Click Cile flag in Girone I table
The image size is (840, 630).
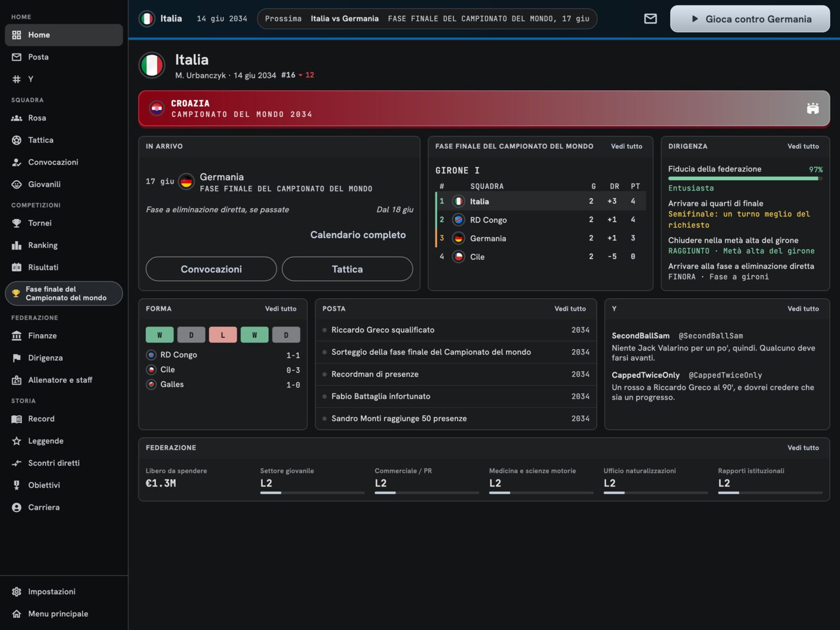(x=458, y=256)
